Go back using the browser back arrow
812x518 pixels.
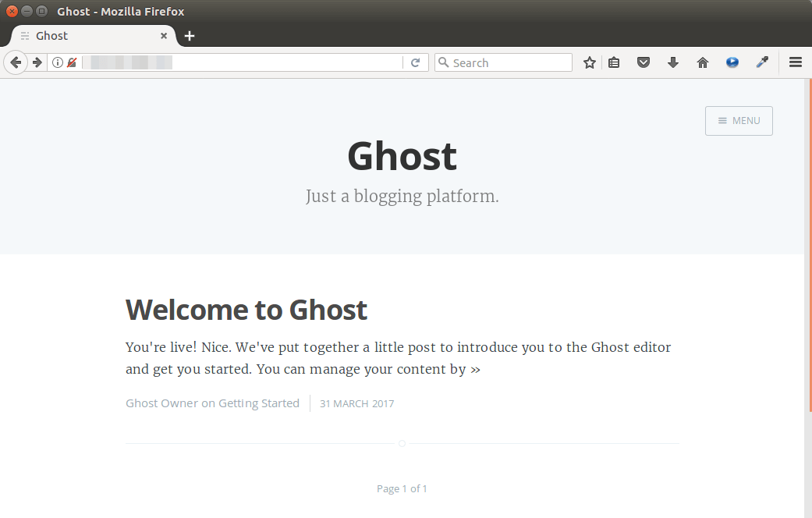pyautogui.click(x=15, y=62)
